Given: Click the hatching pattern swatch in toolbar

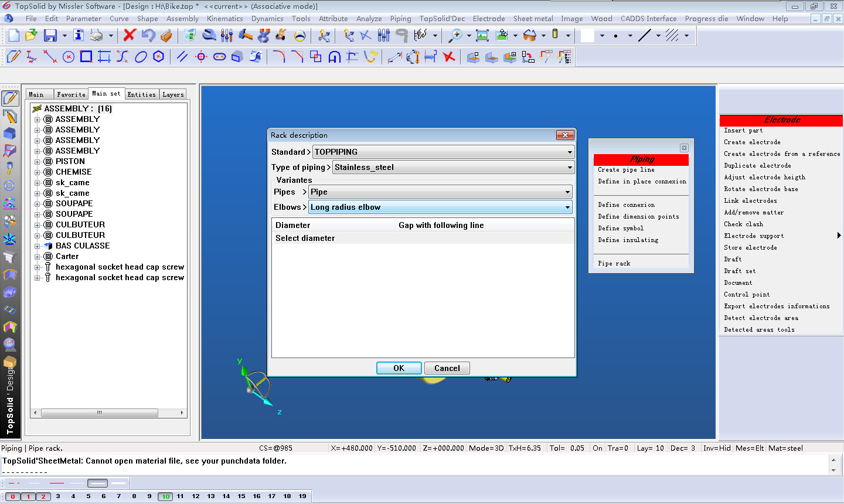Looking at the screenshot, I should coord(672,36).
